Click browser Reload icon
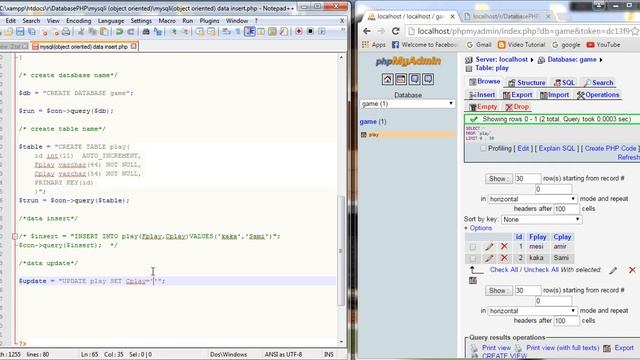The width and height of the screenshot is (640, 360). (x=395, y=31)
